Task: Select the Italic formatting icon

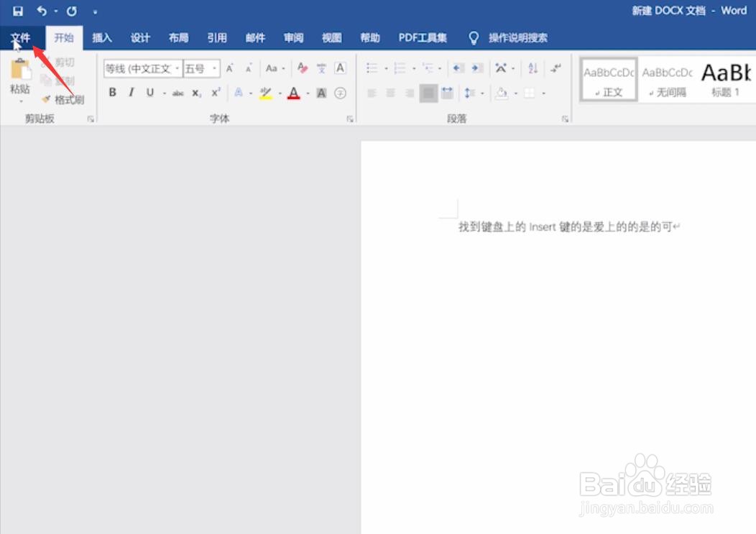Action: (131, 93)
